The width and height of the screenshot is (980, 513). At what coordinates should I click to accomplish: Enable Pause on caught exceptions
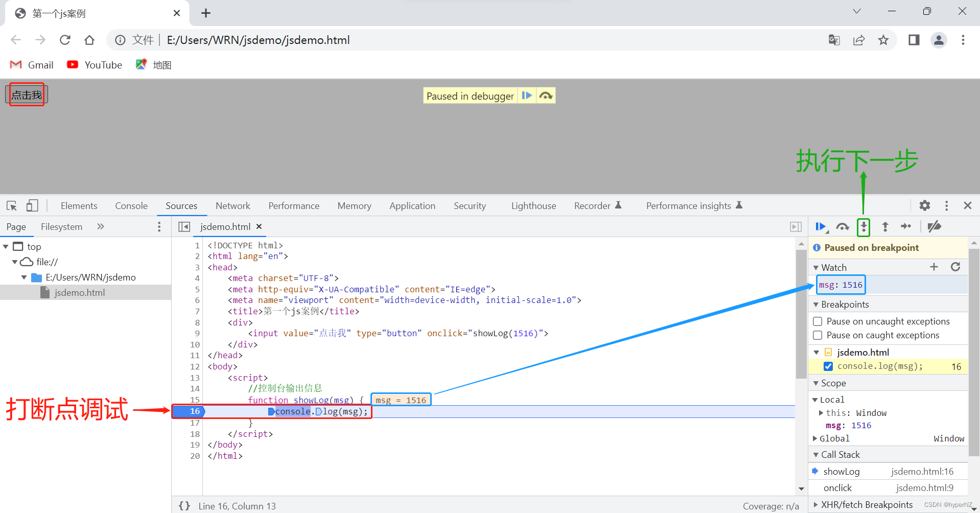pos(818,335)
